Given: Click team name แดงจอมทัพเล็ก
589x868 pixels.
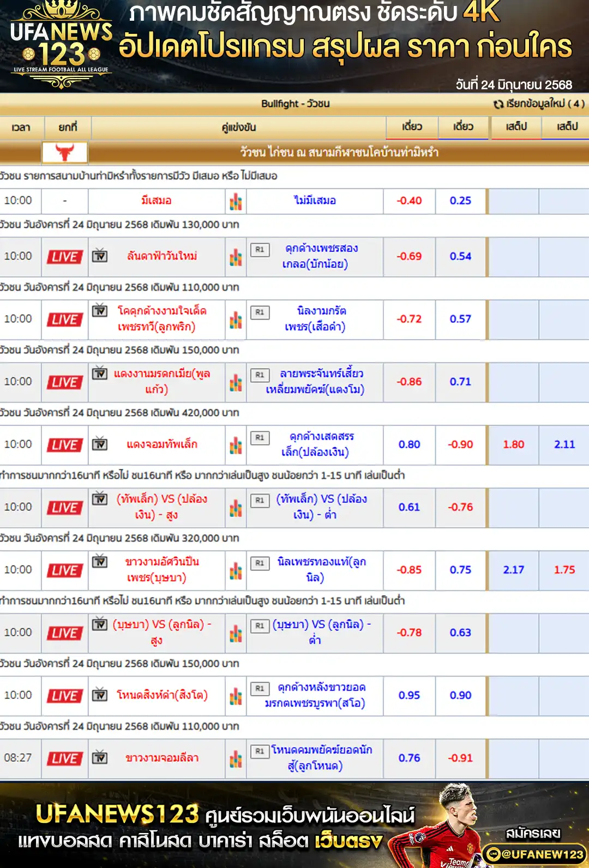Looking at the screenshot, I should (x=162, y=444).
